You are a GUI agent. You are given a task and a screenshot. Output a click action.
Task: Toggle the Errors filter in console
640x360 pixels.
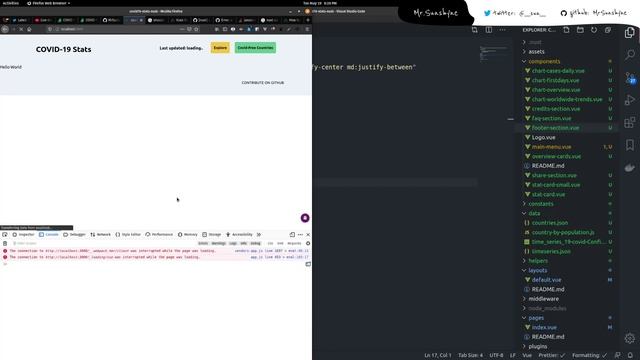(203, 243)
